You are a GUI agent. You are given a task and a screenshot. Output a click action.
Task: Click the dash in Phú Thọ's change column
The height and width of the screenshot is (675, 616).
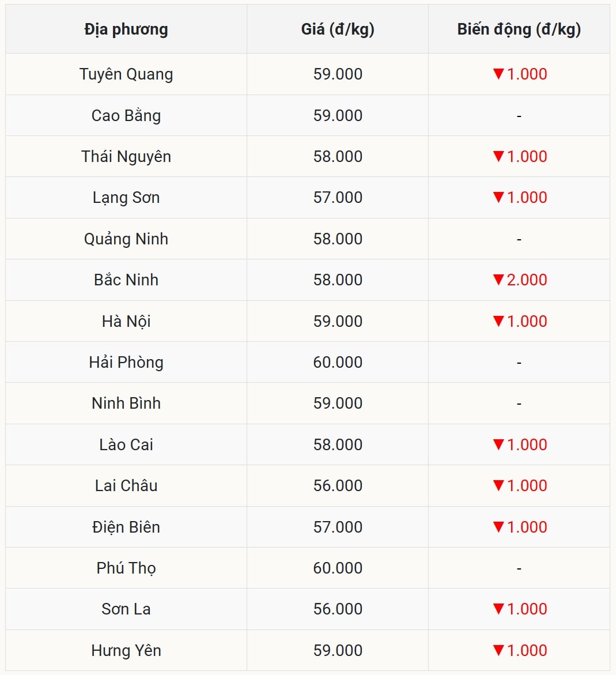(519, 569)
